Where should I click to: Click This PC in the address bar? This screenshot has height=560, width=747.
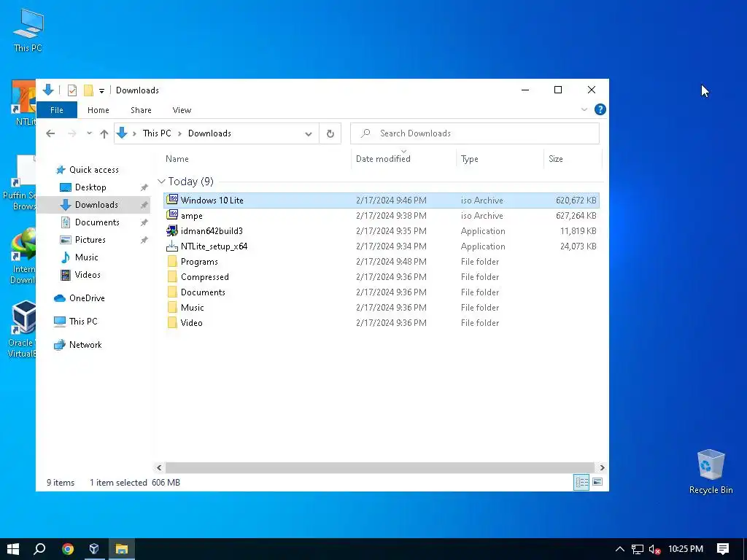[x=157, y=133]
